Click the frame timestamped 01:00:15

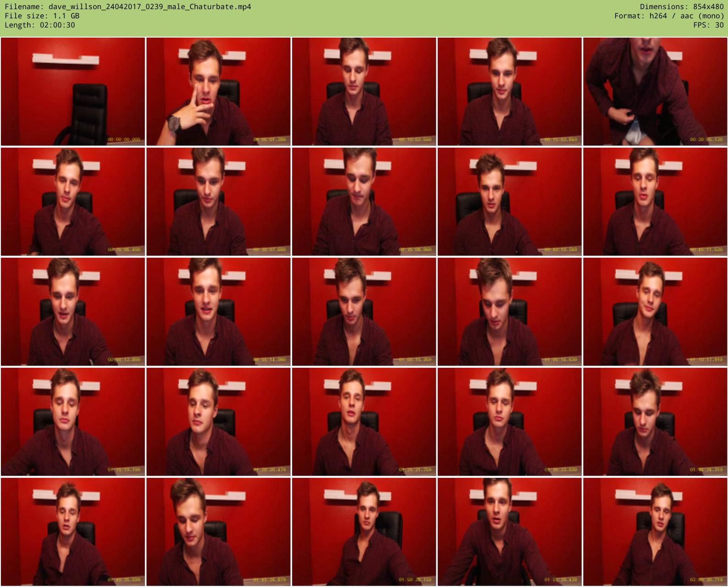click(364, 312)
